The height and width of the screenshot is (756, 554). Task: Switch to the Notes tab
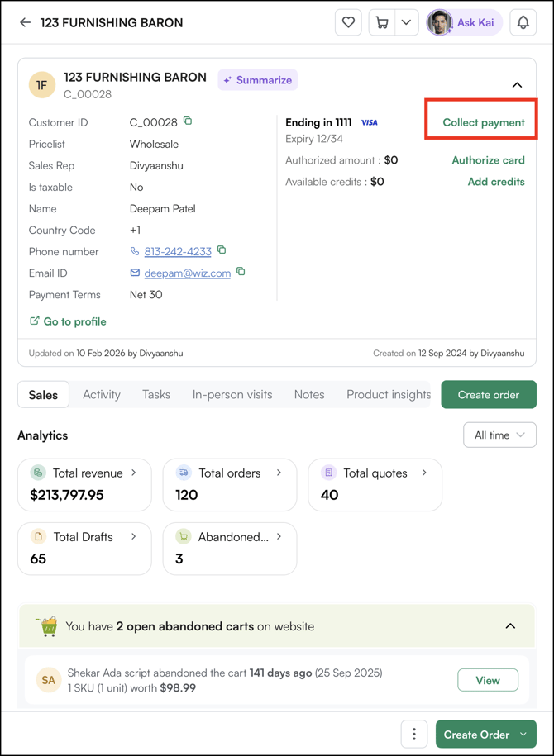pos(309,395)
